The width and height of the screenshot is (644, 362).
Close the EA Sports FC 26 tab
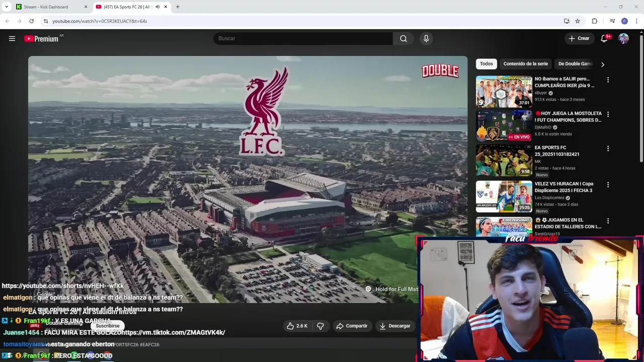point(166,7)
